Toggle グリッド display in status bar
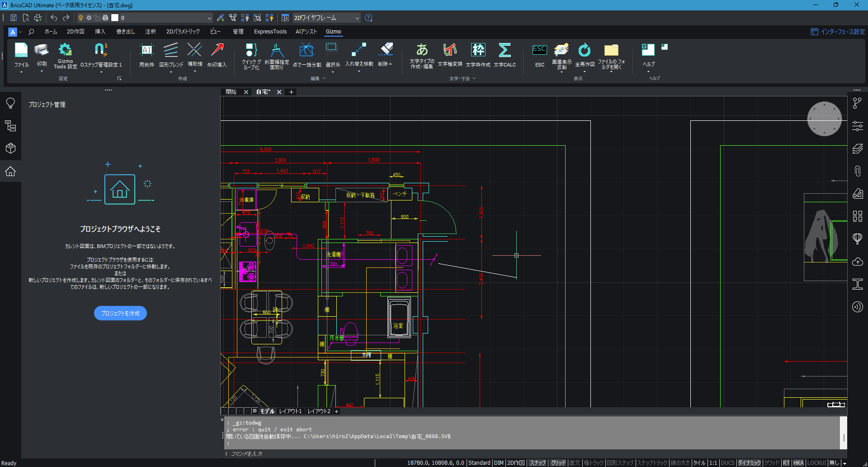This screenshot has width=868, height=467. click(x=558, y=463)
